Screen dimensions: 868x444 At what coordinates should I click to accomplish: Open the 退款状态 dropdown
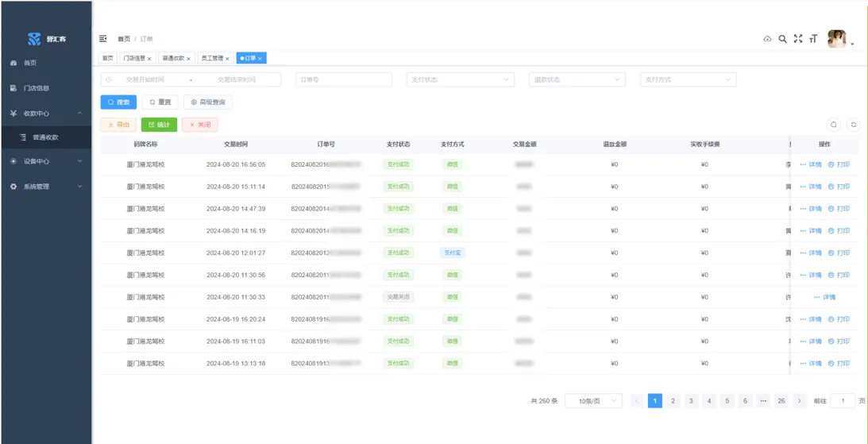click(x=577, y=79)
